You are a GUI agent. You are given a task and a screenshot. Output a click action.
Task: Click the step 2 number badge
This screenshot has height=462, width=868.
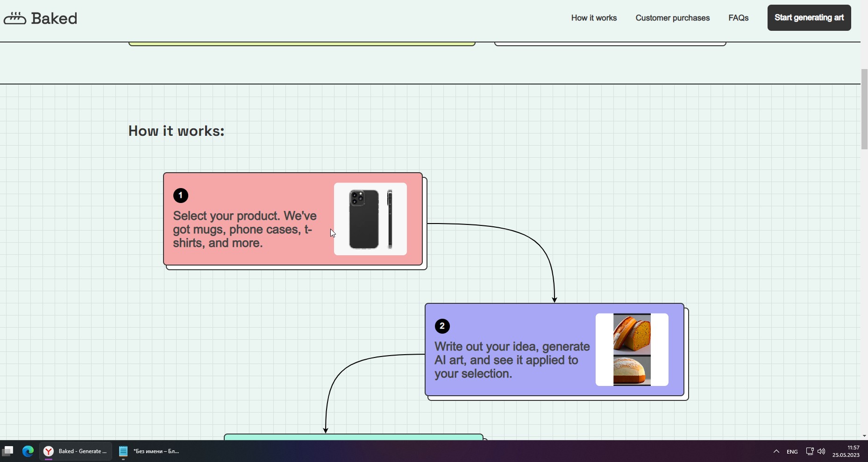(442, 326)
